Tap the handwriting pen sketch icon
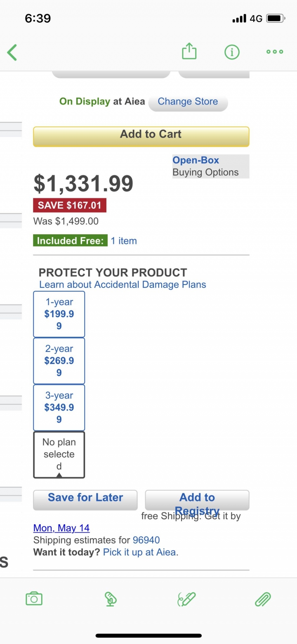297x644 pixels. coord(186,599)
